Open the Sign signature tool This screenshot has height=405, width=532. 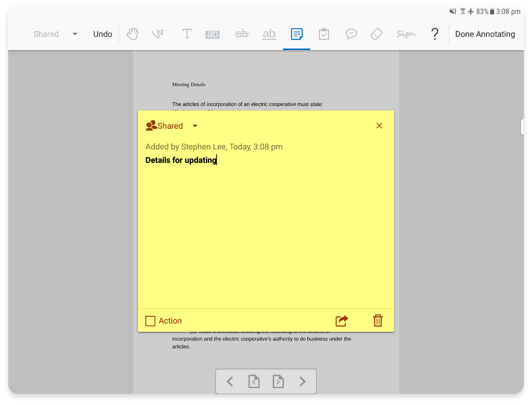click(x=405, y=34)
